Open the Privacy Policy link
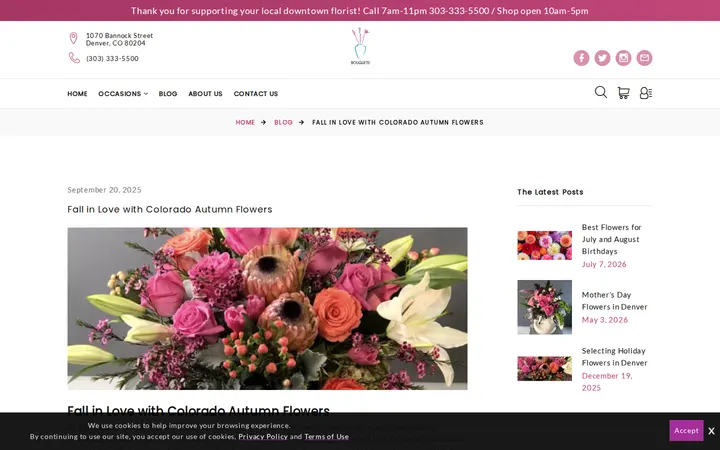The width and height of the screenshot is (720, 450). [x=263, y=437]
